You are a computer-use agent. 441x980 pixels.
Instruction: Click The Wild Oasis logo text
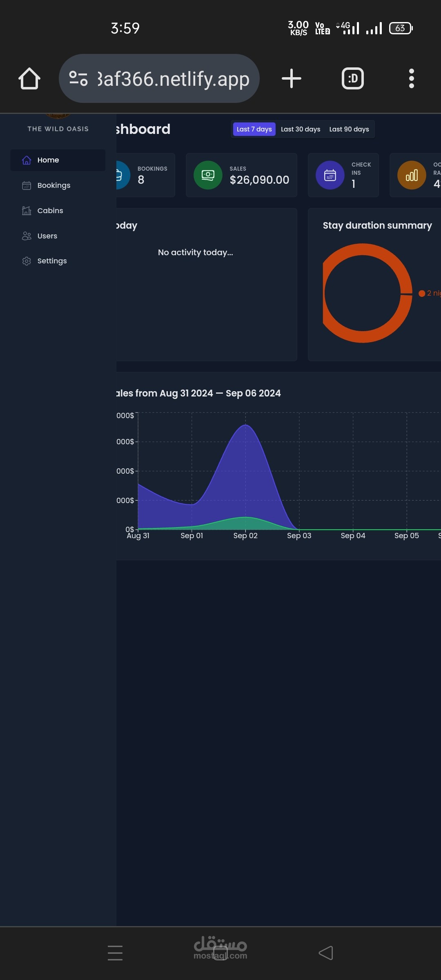[x=58, y=129]
